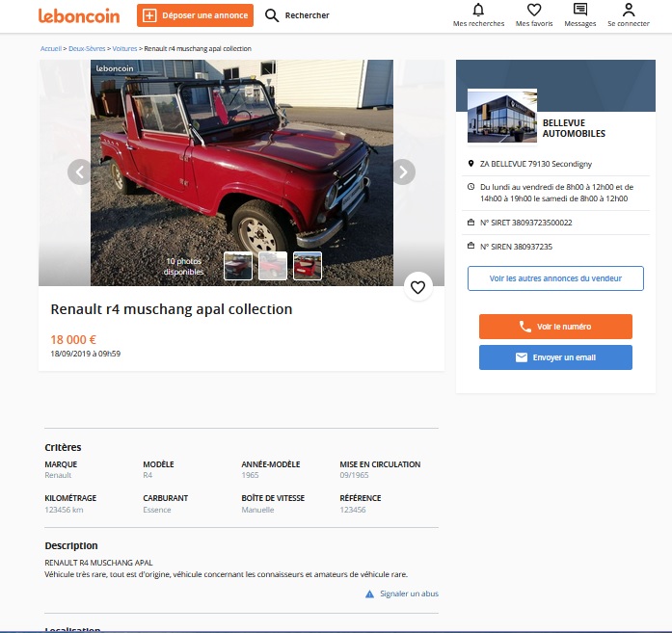This screenshot has width=672, height=633.
Task: Click the Rechercher magnifying glass icon
Action: click(272, 15)
